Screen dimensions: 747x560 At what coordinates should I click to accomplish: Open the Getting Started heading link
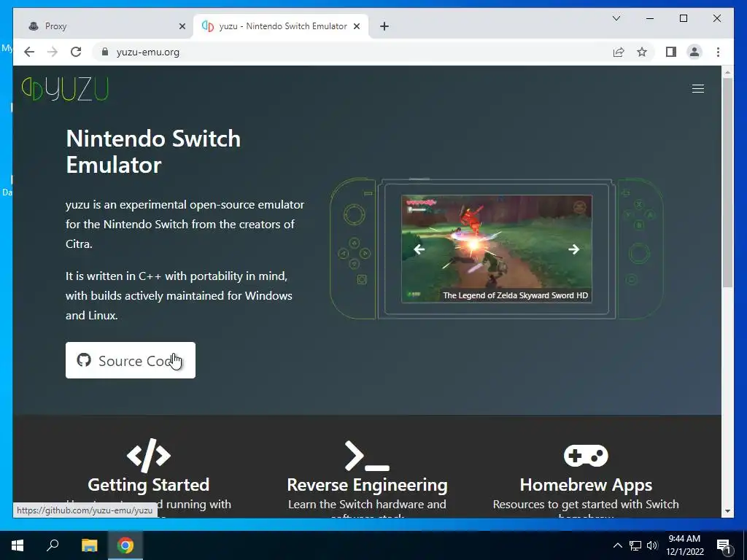[x=149, y=485]
